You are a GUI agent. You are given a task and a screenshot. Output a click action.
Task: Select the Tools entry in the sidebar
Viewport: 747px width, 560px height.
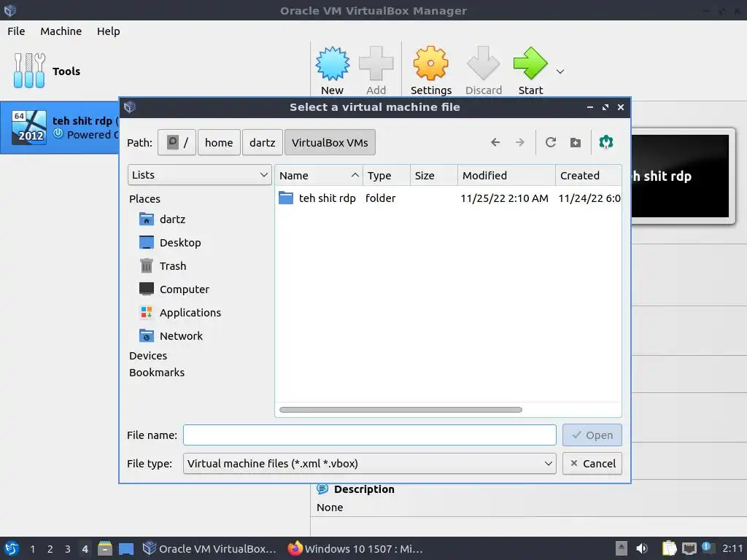tap(47, 71)
